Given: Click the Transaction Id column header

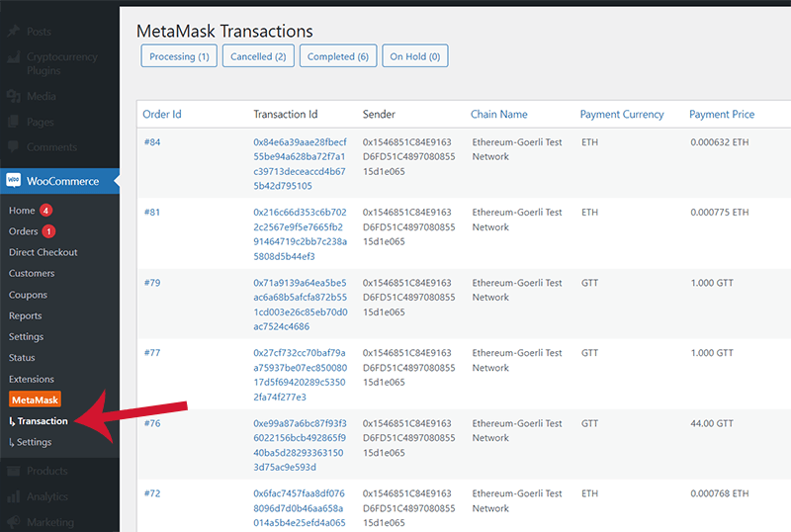Looking at the screenshot, I should [286, 114].
